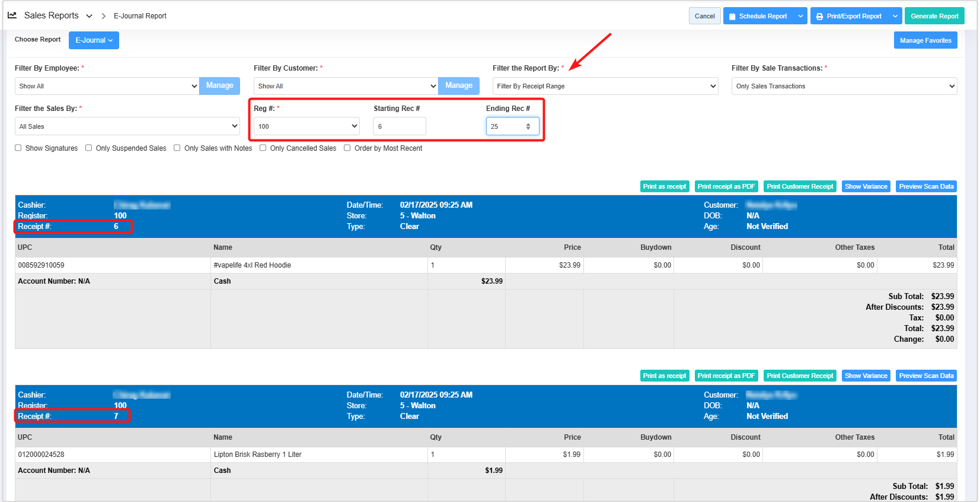Click the calendar icon on Schedule Report
The height and width of the screenshot is (502, 980).
click(732, 17)
